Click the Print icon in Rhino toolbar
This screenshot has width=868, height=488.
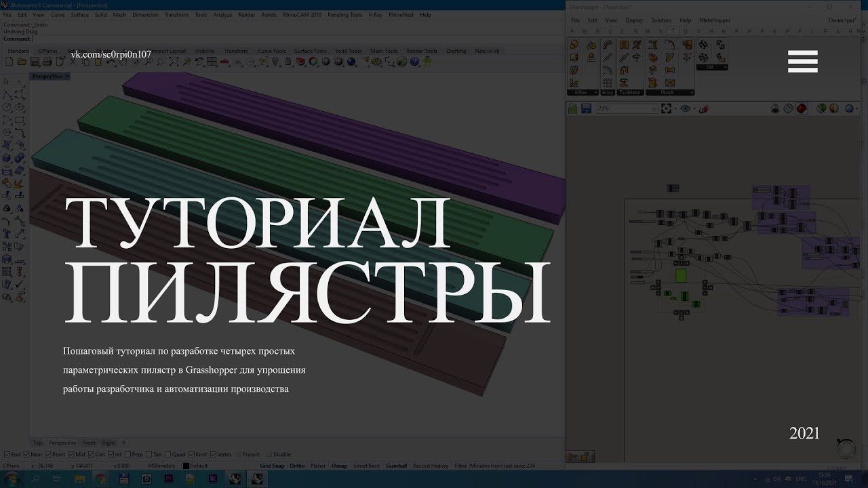click(47, 62)
